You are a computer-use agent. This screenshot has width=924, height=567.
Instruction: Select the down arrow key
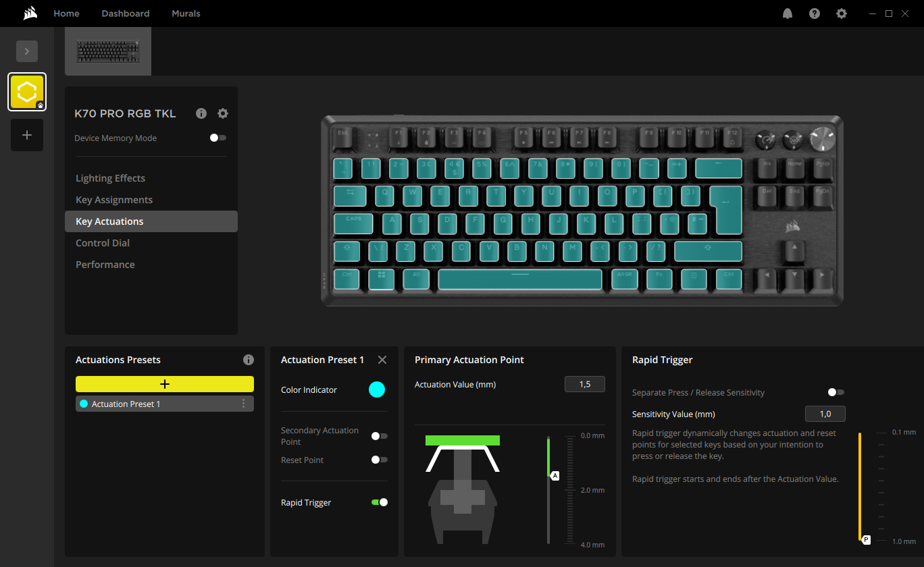click(x=794, y=279)
